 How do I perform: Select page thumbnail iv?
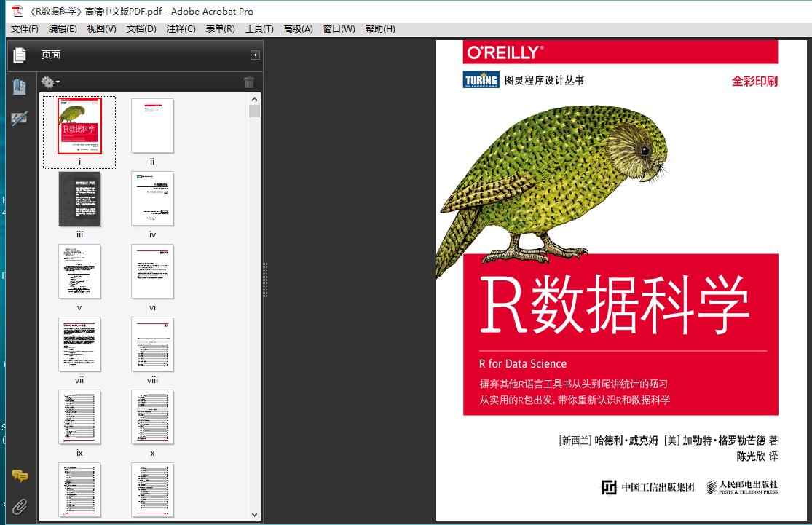pyautogui.click(x=152, y=199)
